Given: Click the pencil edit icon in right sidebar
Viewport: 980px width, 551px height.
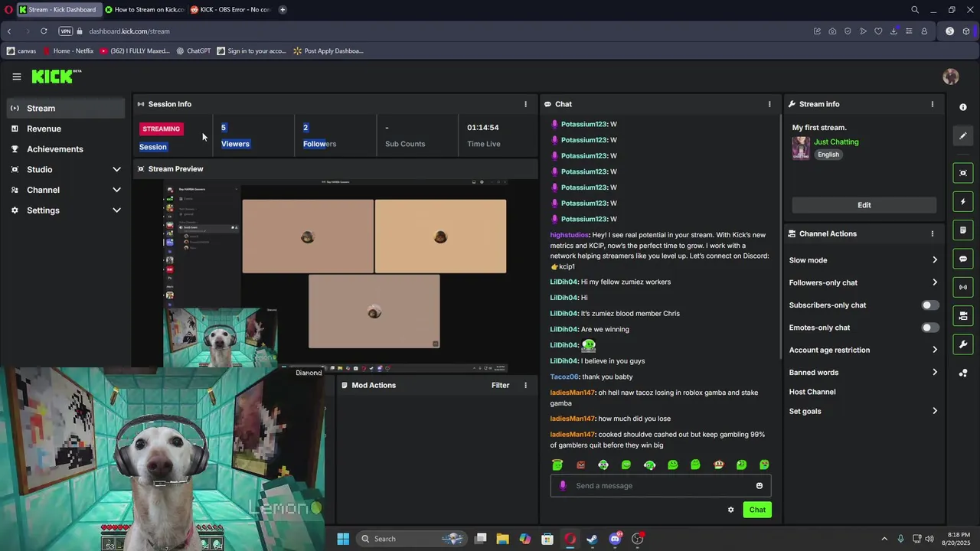Looking at the screenshot, I should coord(963,135).
